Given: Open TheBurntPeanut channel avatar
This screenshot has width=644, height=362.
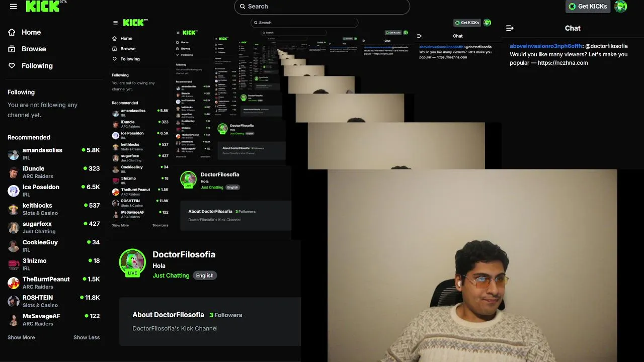Looking at the screenshot, I should click(14, 283).
